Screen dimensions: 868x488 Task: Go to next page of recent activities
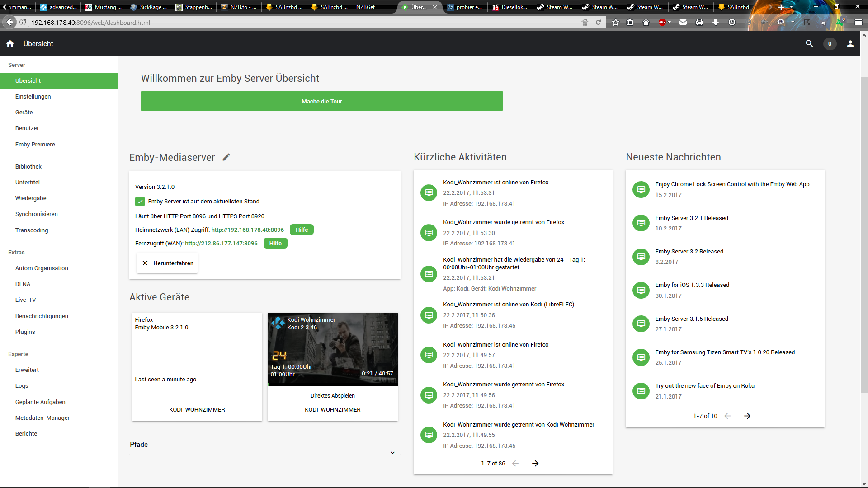click(535, 463)
